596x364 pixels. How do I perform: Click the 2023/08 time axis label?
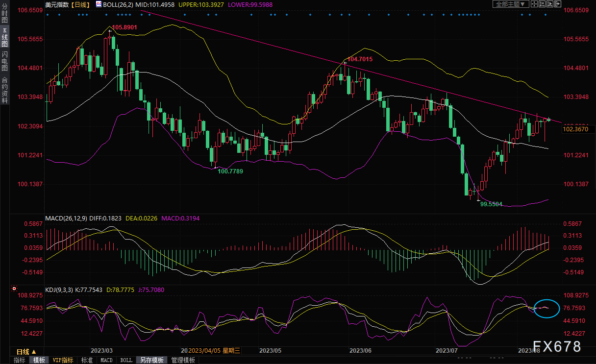click(x=529, y=350)
